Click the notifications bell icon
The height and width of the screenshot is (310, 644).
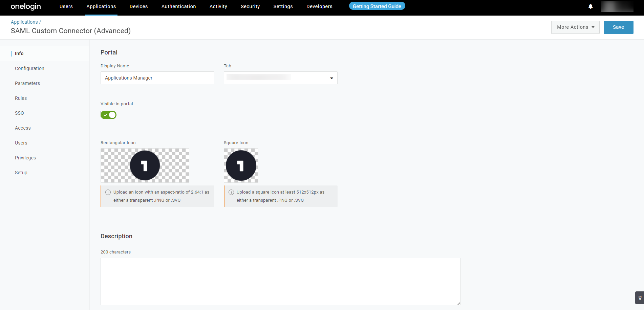591,6
